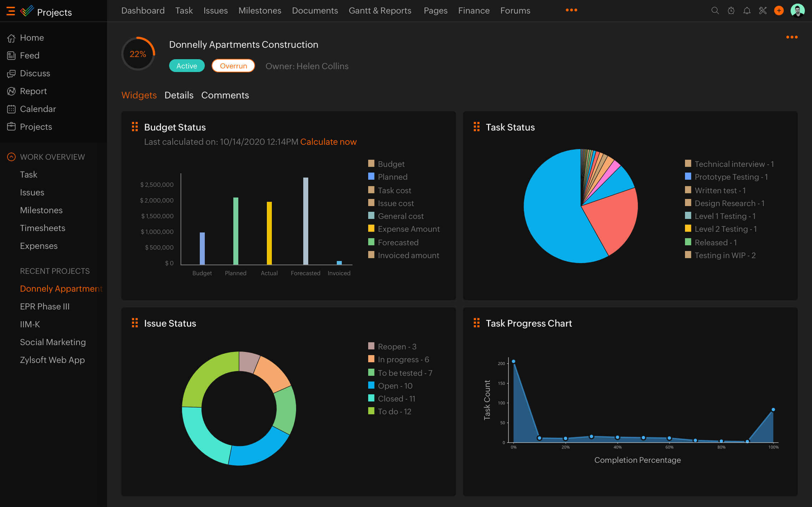Click the search icon in the top bar
812x507 pixels.
pyautogui.click(x=713, y=10)
